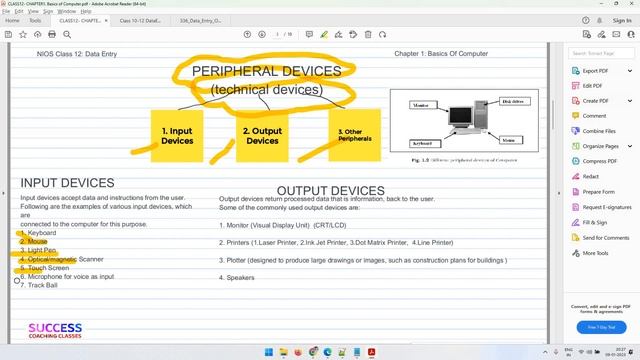Image resolution: width=640 pixels, height=360 pixels.
Task: Go to next page arrow
Action: pos(262,35)
